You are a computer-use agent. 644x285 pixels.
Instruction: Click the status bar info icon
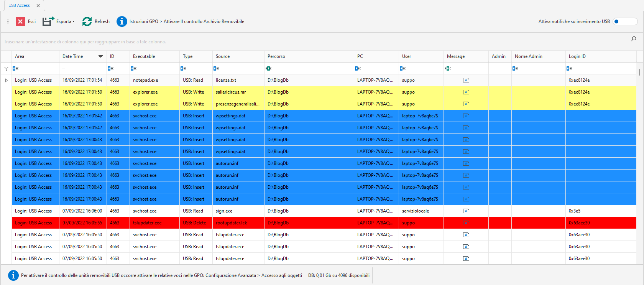click(x=13, y=275)
